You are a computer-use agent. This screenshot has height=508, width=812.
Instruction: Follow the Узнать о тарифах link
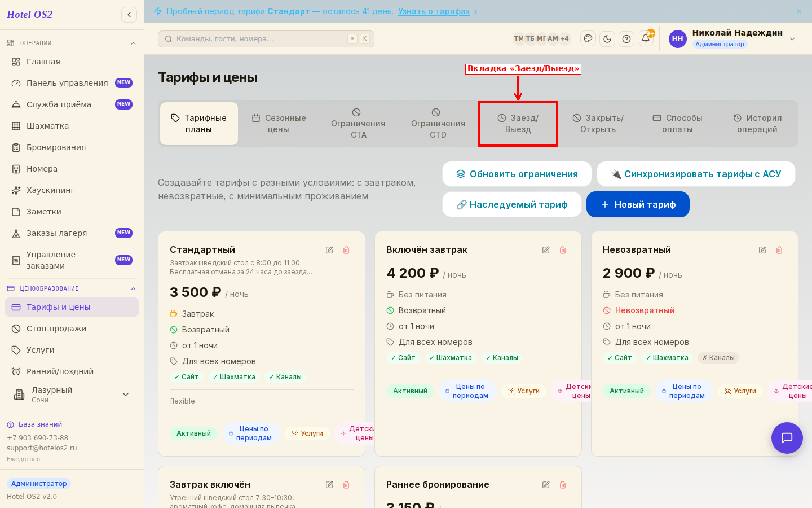(434, 11)
